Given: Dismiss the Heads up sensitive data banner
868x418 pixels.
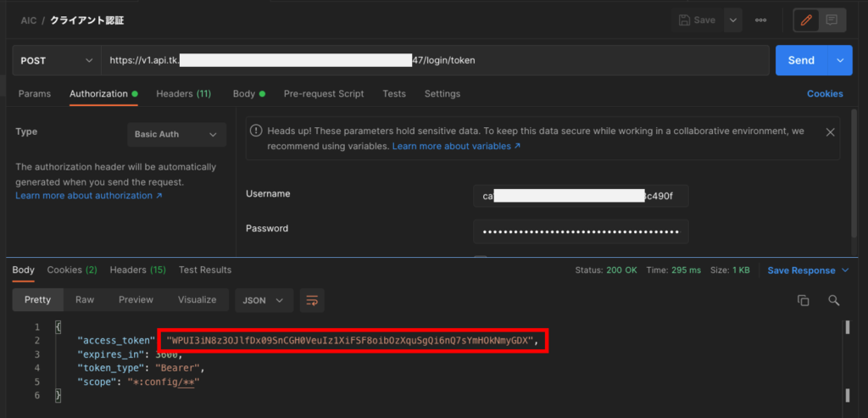Looking at the screenshot, I should tap(830, 132).
